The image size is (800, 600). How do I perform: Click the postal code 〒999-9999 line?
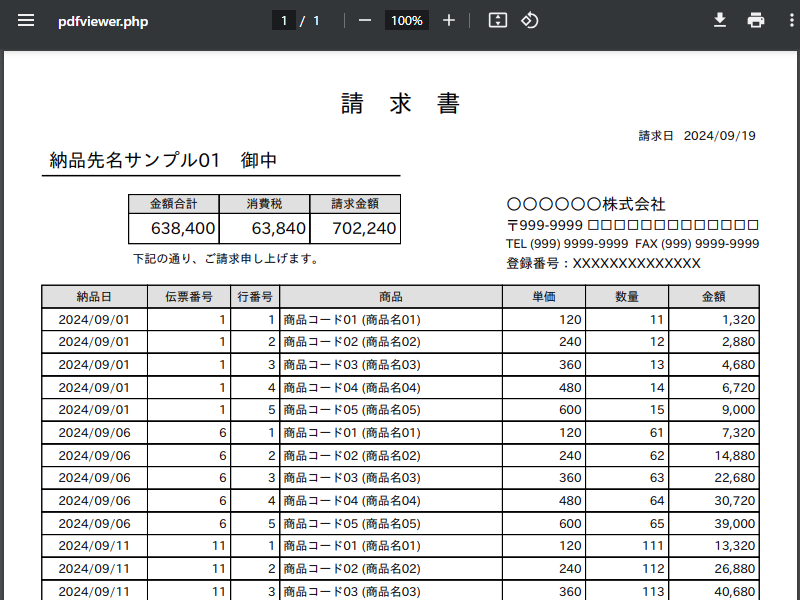coord(632,225)
